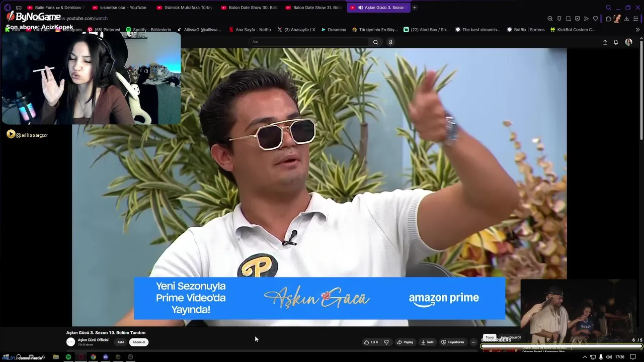Open the Pinterest bookmark
The width and height of the screenshot is (644, 362).
(104, 30)
